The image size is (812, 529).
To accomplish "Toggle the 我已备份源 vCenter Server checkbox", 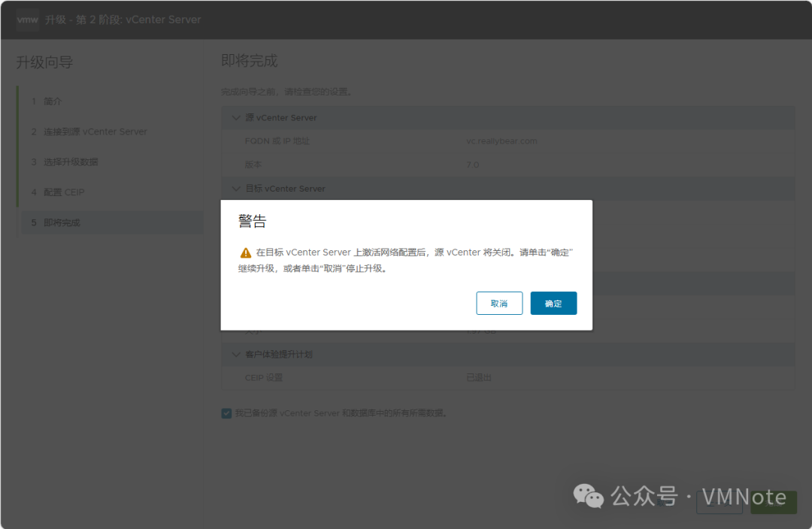I will pos(226,413).
